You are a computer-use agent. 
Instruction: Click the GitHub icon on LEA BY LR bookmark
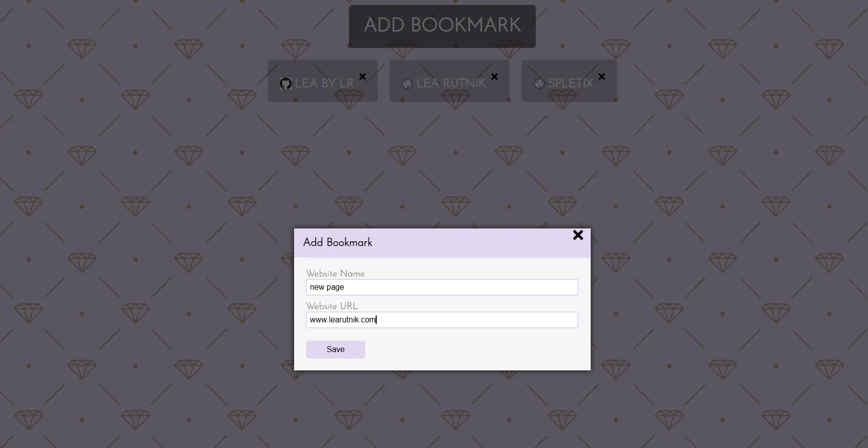286,84
